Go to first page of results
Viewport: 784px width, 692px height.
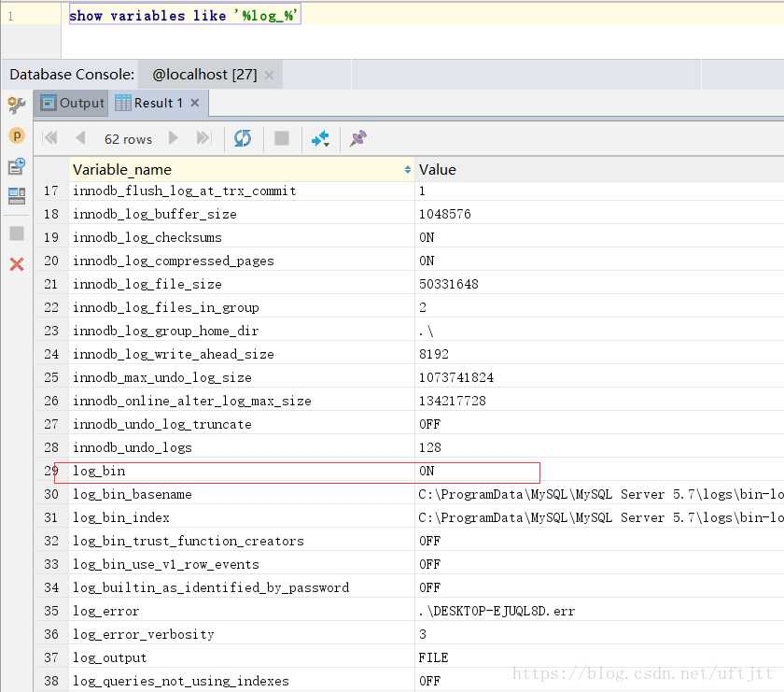50,137
